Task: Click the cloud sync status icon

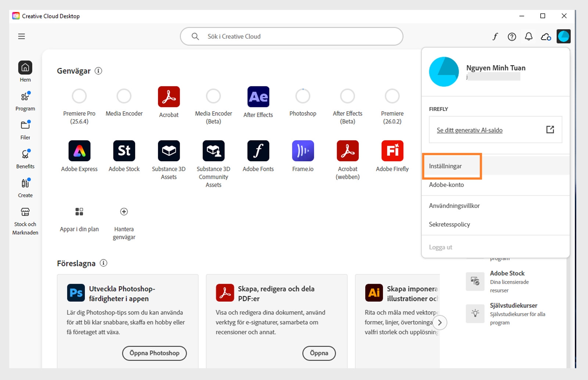Action: [x=545, y=36]
